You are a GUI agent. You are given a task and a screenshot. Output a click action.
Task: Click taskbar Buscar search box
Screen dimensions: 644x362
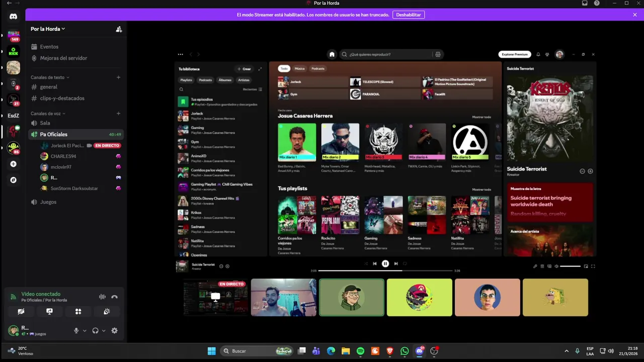point(257,351)
